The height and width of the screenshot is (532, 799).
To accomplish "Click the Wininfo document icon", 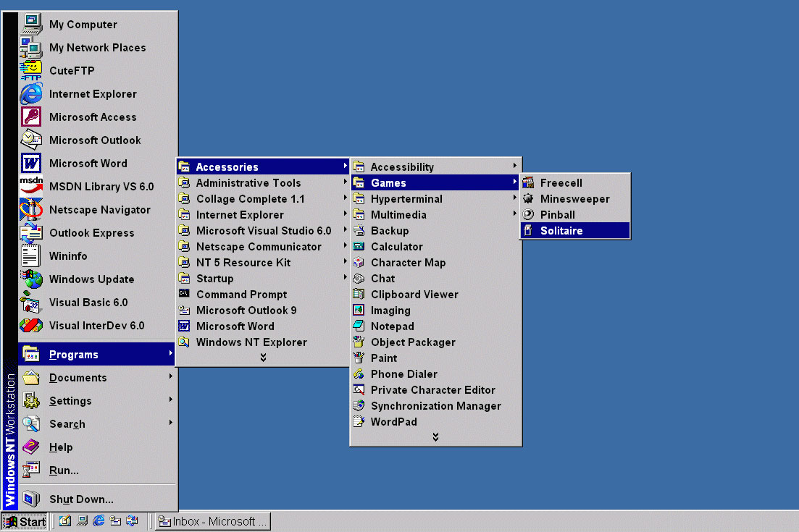I will point(31,256).
